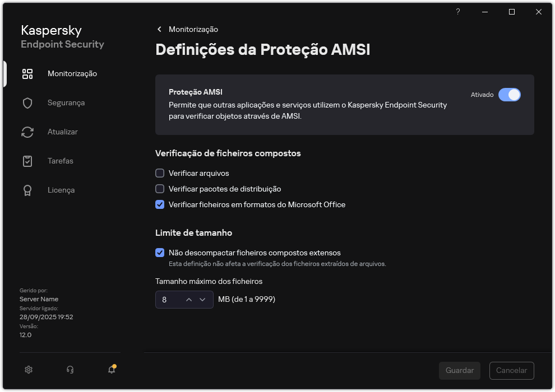Disable Não descompactar ficheiros compostos extensos

coord(160,253)
